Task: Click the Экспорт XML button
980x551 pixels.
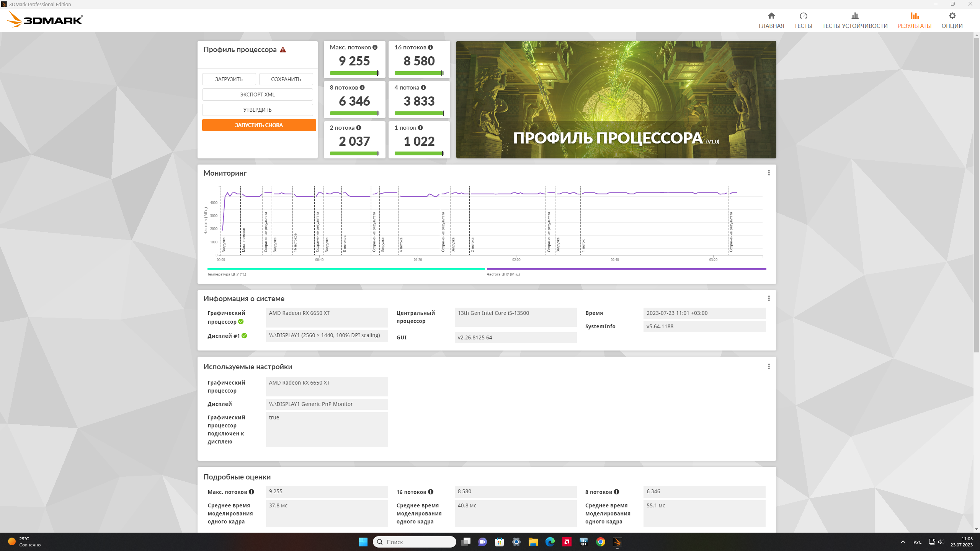Action: (x=257, y=95)
